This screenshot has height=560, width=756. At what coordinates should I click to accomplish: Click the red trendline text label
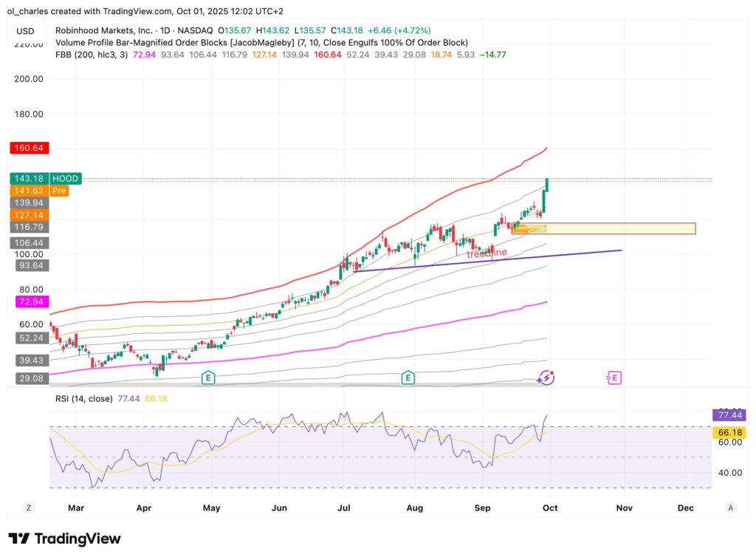488,253
